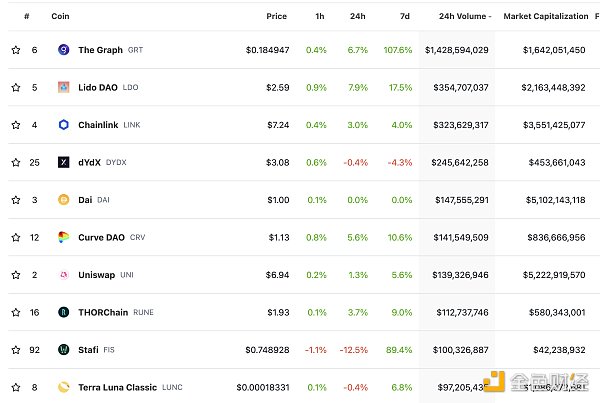Star Terra Luna Classic
This screenshot has width=600, height=403.
tap(16, 387)
